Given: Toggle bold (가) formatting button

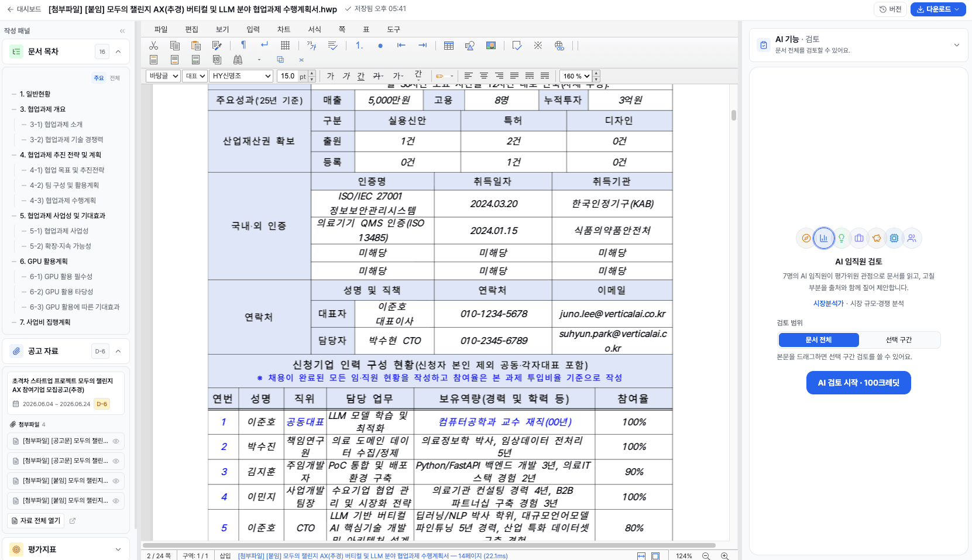Looking at the screenshot, I should pos(331,76).
